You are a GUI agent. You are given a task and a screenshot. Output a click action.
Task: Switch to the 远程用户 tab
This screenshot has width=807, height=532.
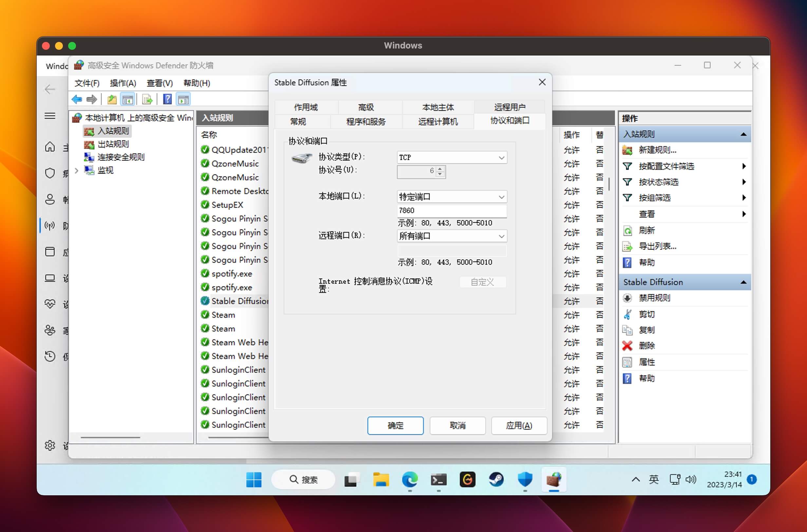510,107
